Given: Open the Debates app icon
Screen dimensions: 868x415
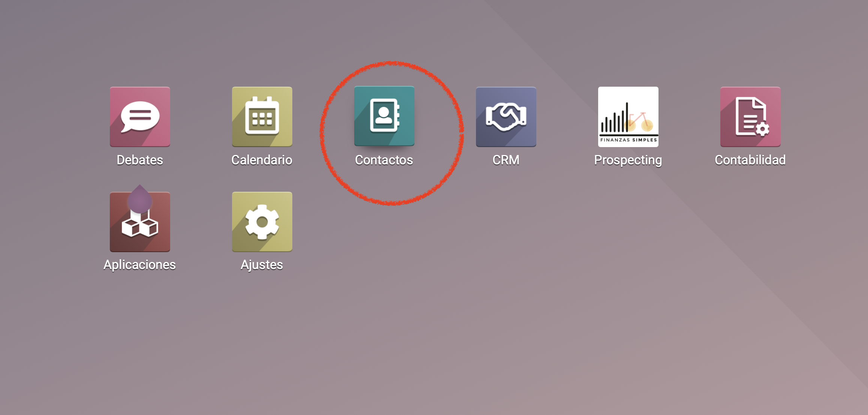Looking at the screenshot, I should pos(140,117).
